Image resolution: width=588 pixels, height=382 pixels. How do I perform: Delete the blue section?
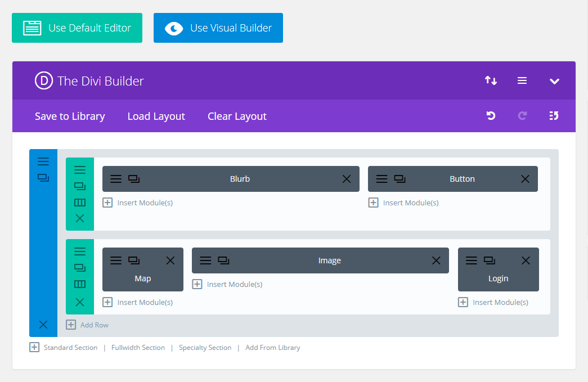pos(43,325)
